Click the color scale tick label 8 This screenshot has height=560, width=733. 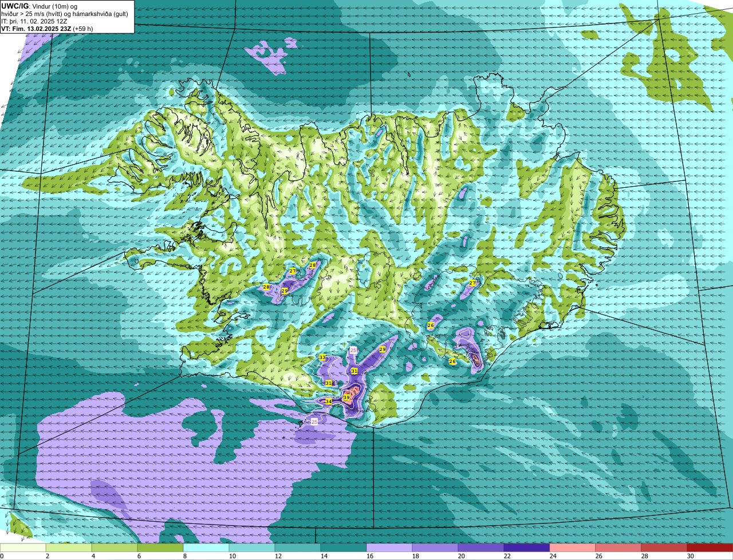tap(184, 556)
